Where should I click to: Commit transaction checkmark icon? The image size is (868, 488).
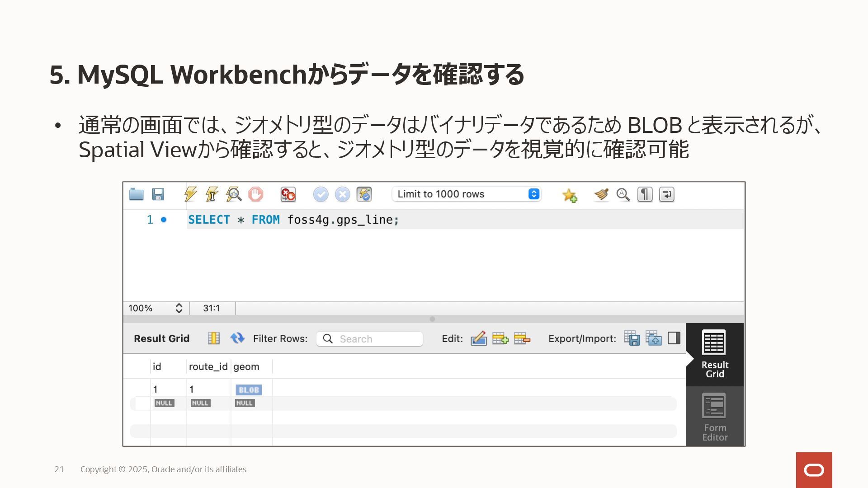pyautogui.click(x=321, y=194)
